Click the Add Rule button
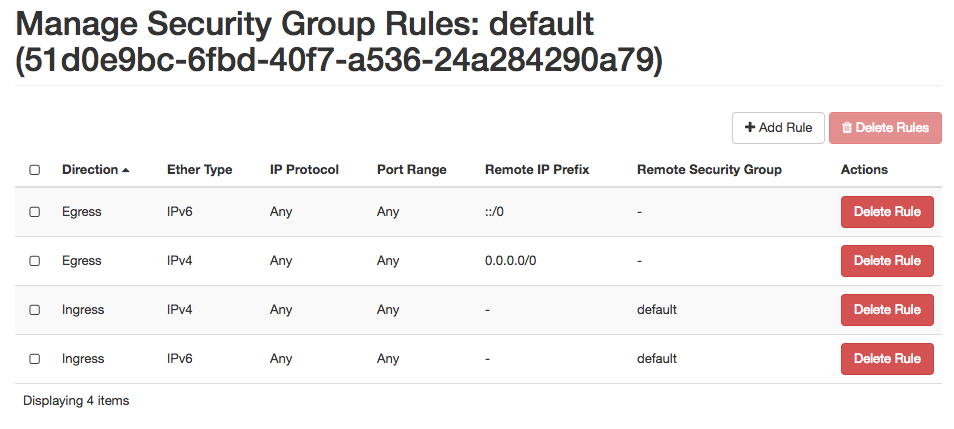Viewport: 954px width, 429px height. click(x=778, y=128)
